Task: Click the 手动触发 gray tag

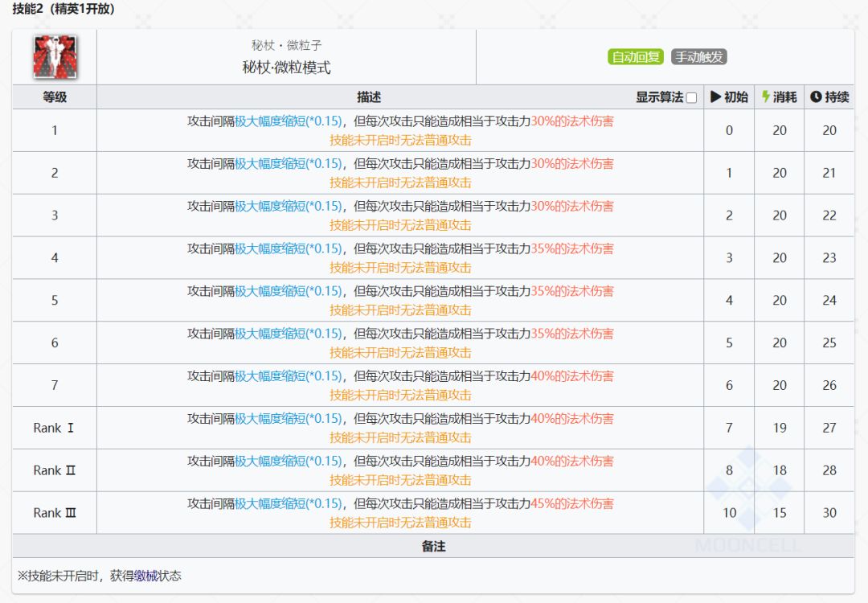Action: (699, 56)
